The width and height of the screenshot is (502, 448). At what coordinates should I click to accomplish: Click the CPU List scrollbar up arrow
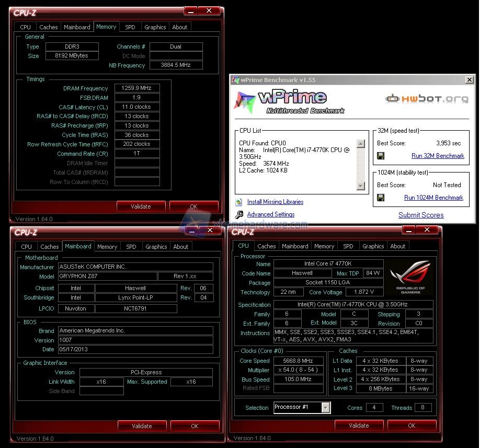point(360,144)
